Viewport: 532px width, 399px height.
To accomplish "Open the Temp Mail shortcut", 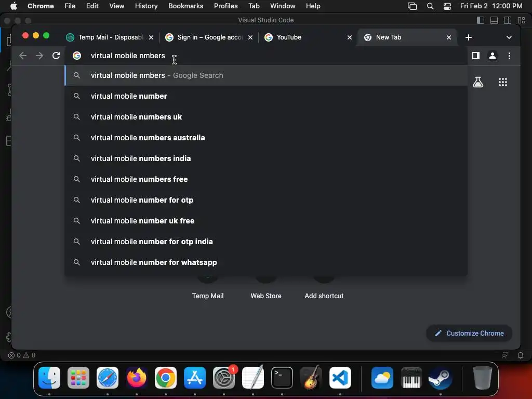I will pyautogui.click(x=208, y=288).
